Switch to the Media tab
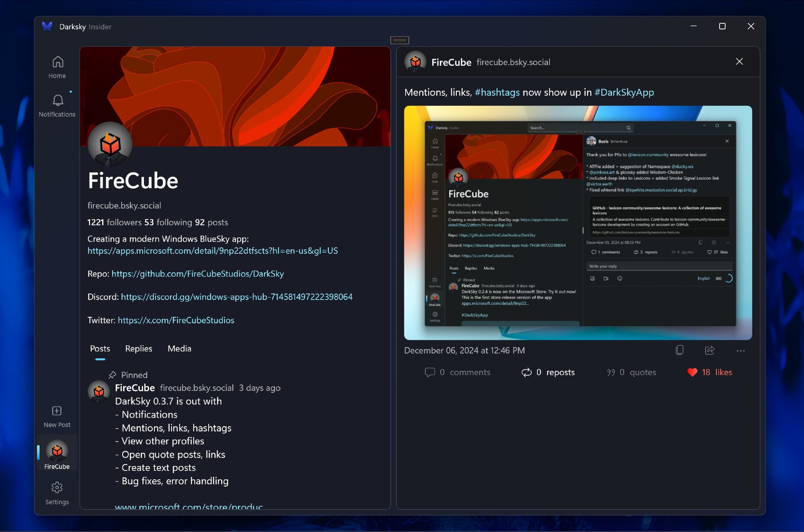Screen dimensions: 804x532 [179, 349]
